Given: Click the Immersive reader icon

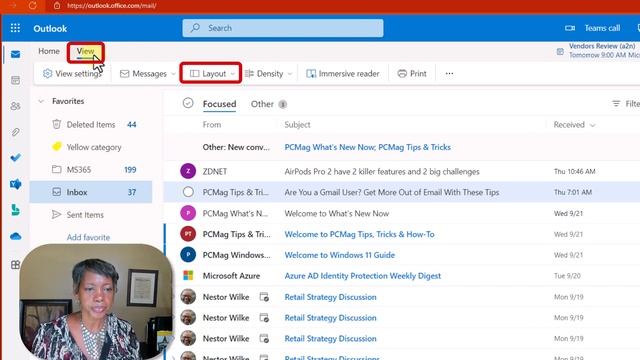Looking at the screenshot, I should click(311, 73).
